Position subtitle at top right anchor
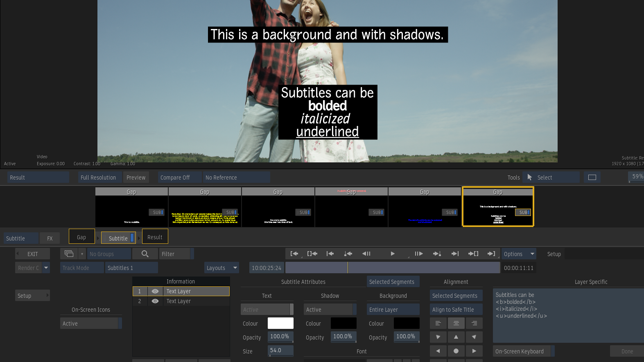This screenshot has width=644, height=362. point(474,337)
